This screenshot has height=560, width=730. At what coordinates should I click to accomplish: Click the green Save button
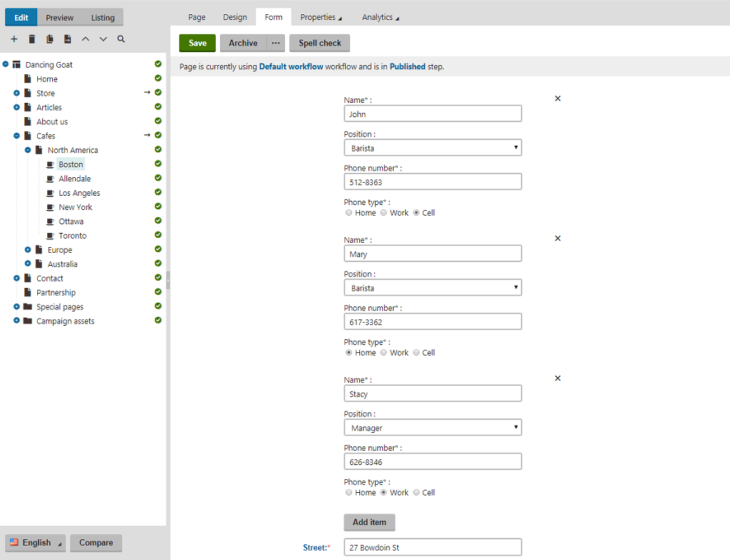tap(197, 43)
